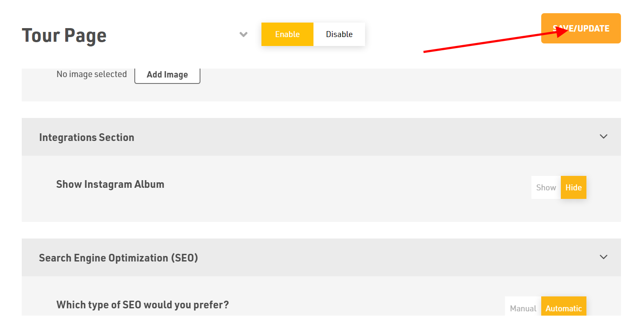644x316 pixels.
Task: Click the Add Image button
Action: [x=167, y=75]
